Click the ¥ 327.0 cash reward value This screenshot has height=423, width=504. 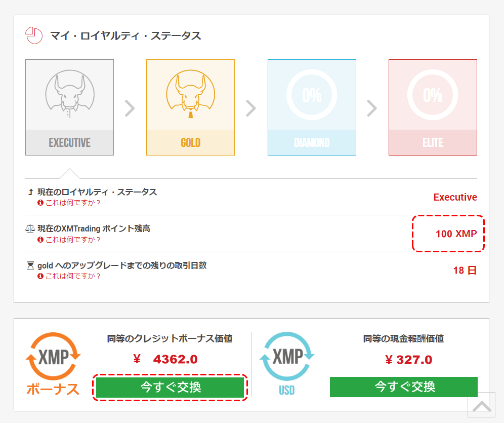tap(408, 360)
